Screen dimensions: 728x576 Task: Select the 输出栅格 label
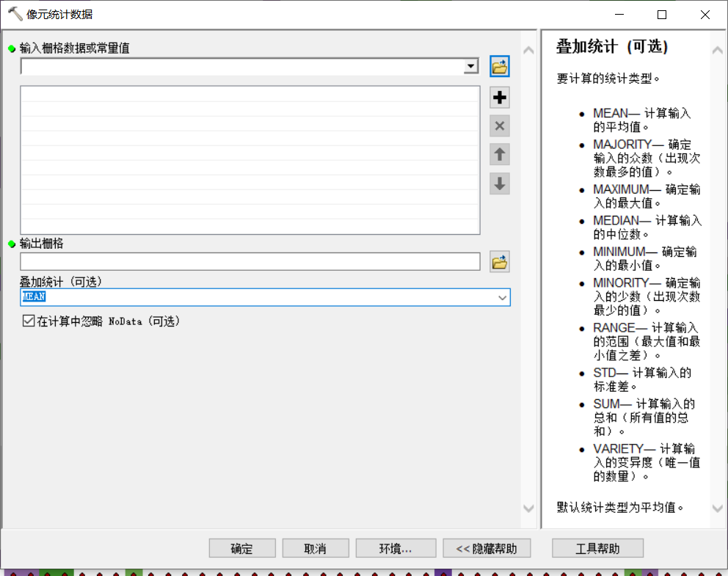coord(41,244)
